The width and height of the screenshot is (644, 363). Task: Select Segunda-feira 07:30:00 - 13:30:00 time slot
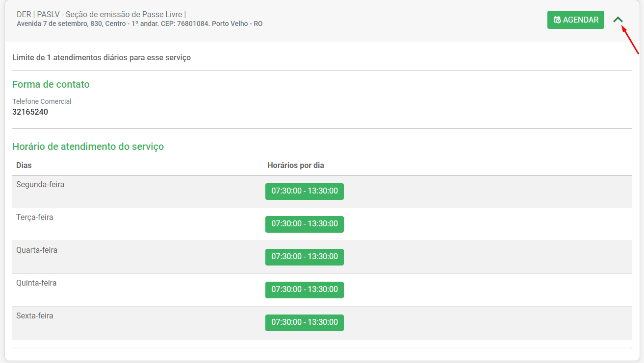[305, 192]
